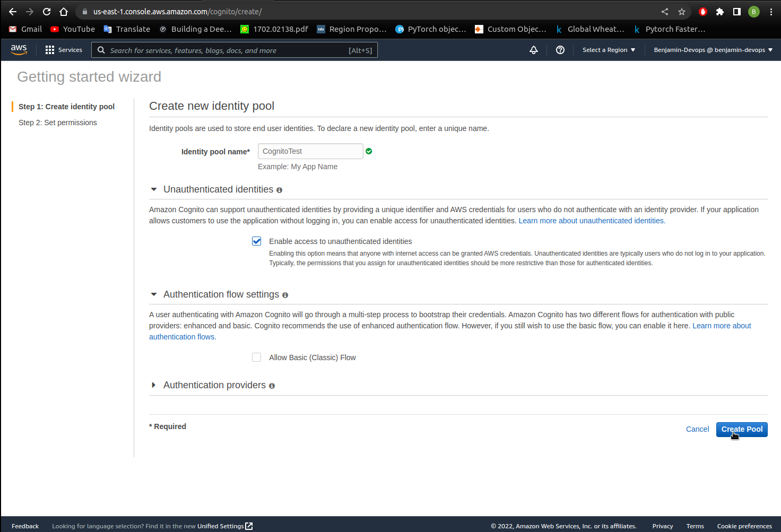Click the browser back arrow
The image size is (781, 532).
(x=13, y=12)
